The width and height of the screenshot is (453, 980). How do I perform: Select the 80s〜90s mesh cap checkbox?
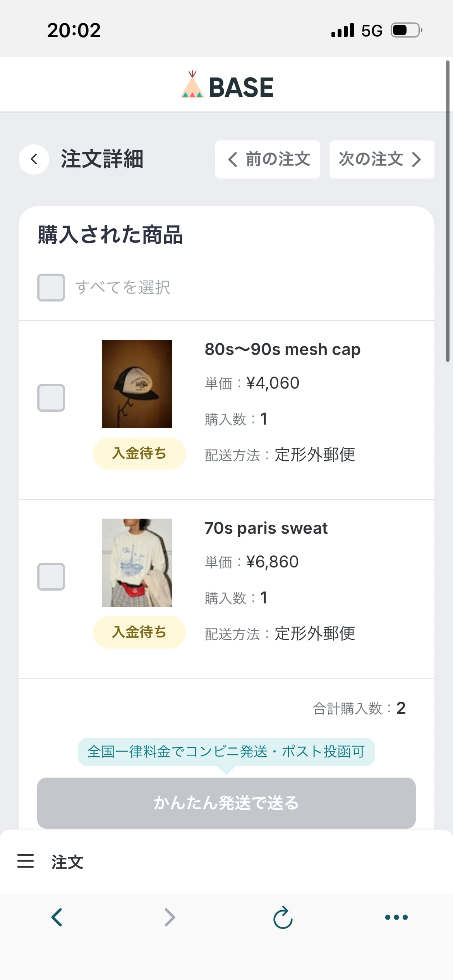pos(51,398)
